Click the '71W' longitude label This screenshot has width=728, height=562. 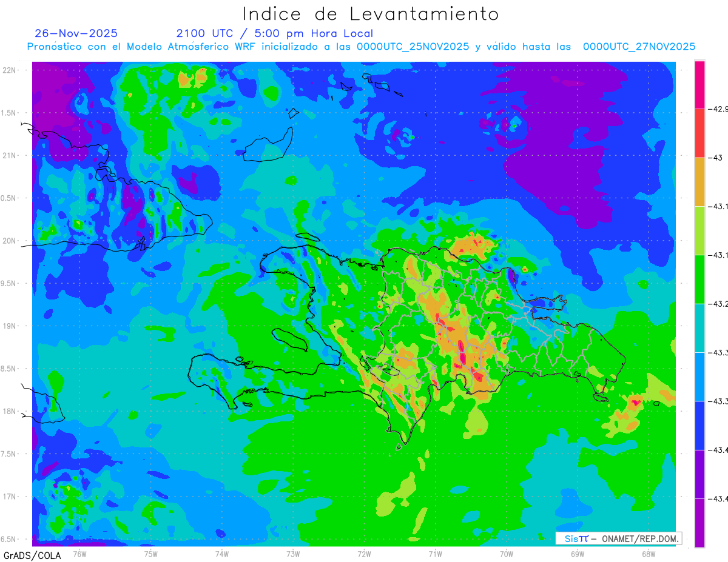point(435,554)
